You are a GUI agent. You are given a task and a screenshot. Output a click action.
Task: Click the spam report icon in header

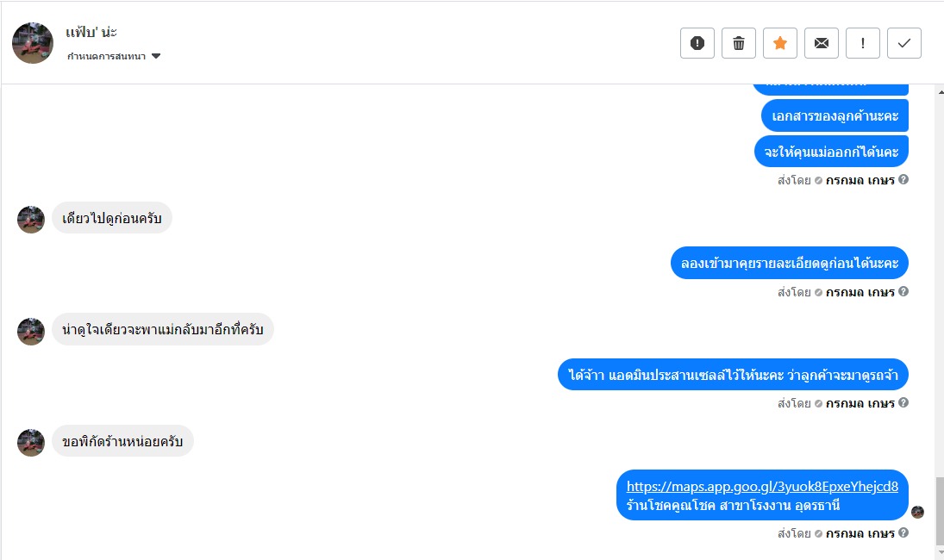697,43
